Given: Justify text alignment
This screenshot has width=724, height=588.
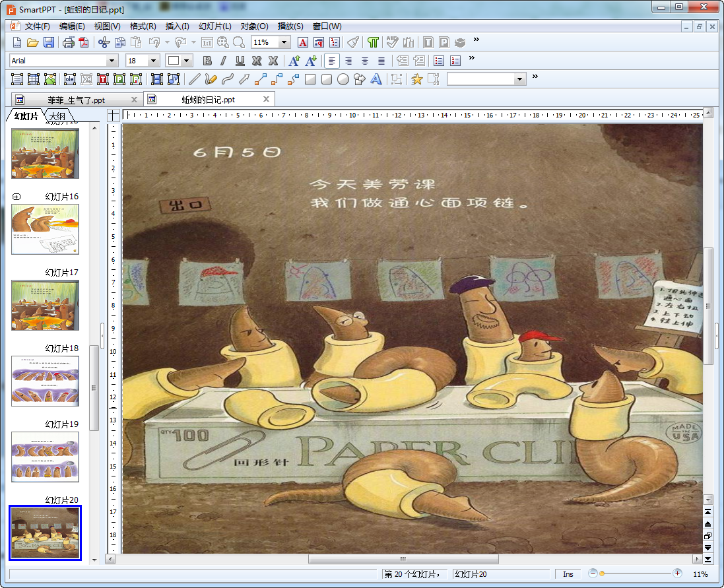Looking at the screenshot, I should click(x=381, y=61).
